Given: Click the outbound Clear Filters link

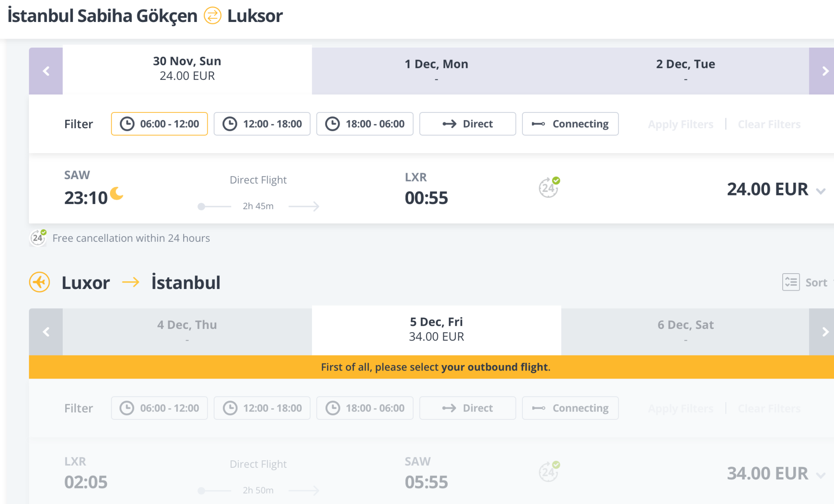Looking at the screenshot, I should pyautogui.click(x=769, y=124).
